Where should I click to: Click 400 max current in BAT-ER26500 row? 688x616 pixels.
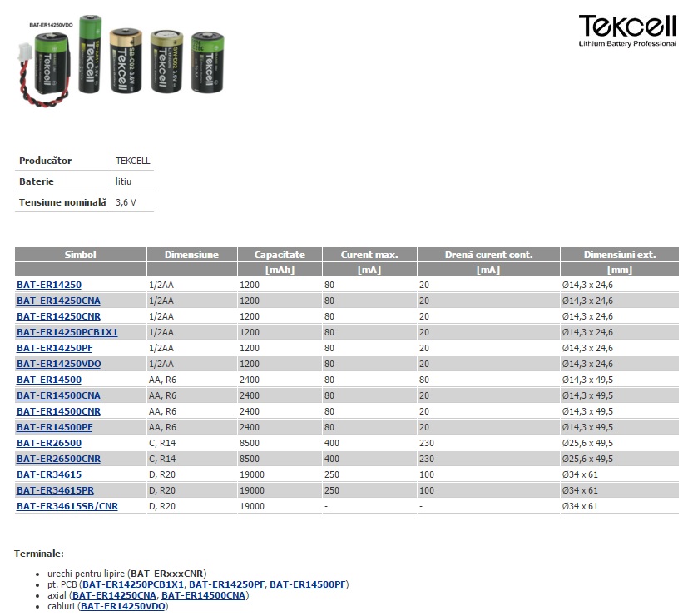click(x=332, y=443)
